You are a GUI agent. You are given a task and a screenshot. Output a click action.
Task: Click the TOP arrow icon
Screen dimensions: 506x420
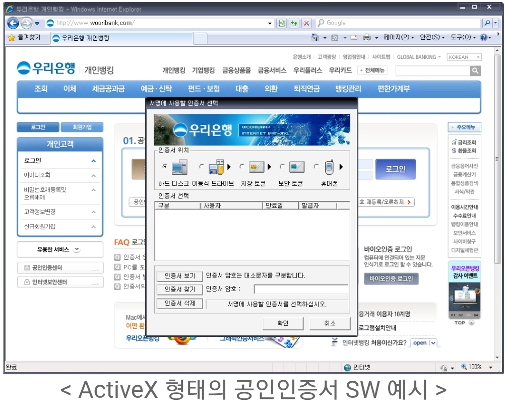pyautogui.click(x=471, y=323)
